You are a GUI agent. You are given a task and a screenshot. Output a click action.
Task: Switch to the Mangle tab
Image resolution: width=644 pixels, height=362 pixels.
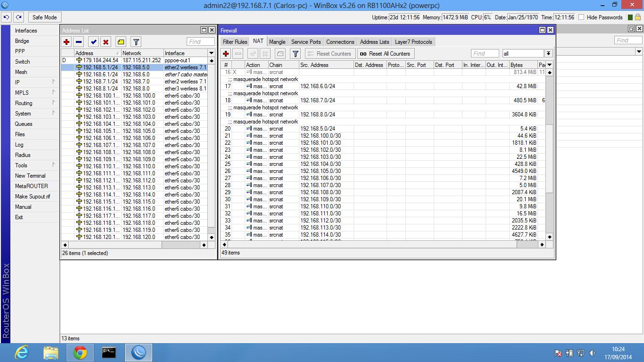277,42
